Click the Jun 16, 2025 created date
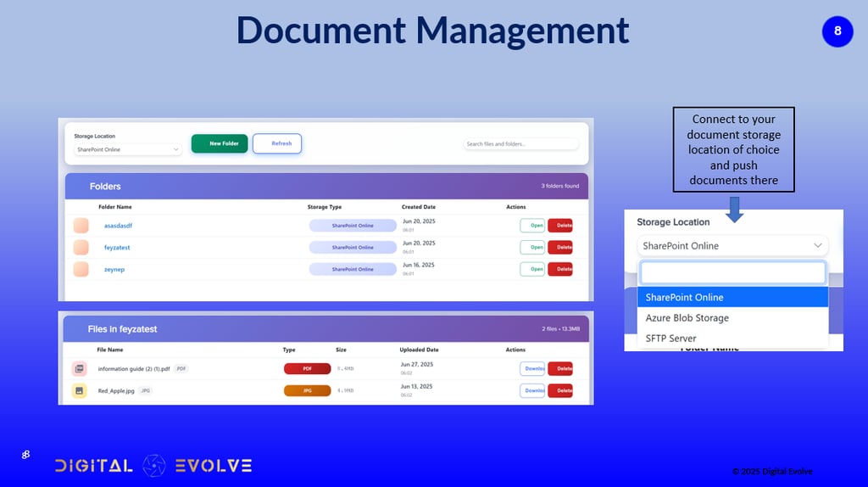The width and height of the screenshot is (868, 487). click(419, 265)
